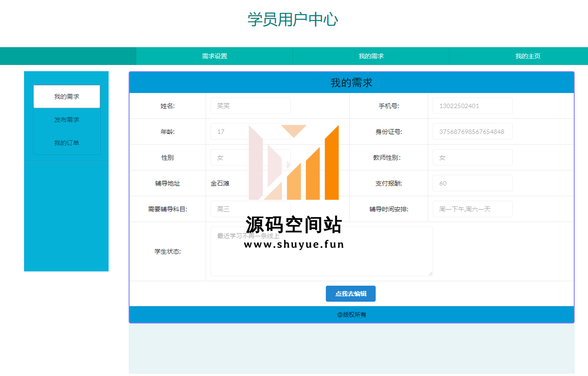Open 发布需求 in the left sidebar
The height and width of the screenshot is (376, 588).
pos(67,120)
